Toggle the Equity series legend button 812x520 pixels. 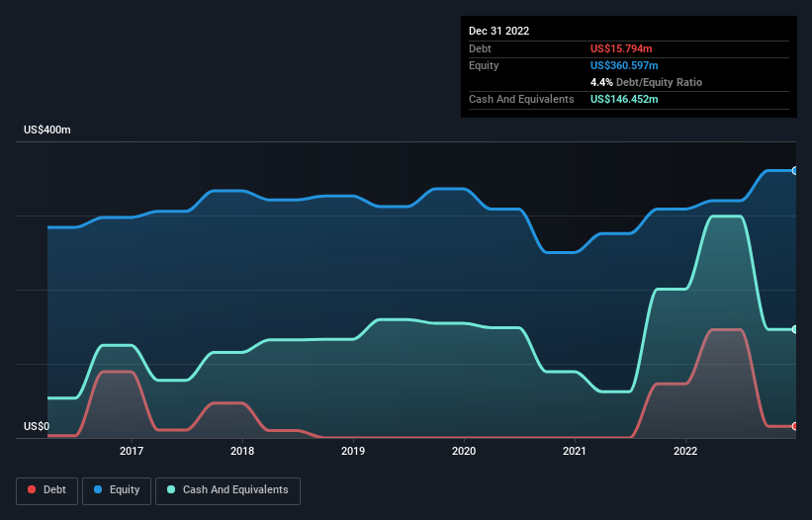(x=117, y=490)
